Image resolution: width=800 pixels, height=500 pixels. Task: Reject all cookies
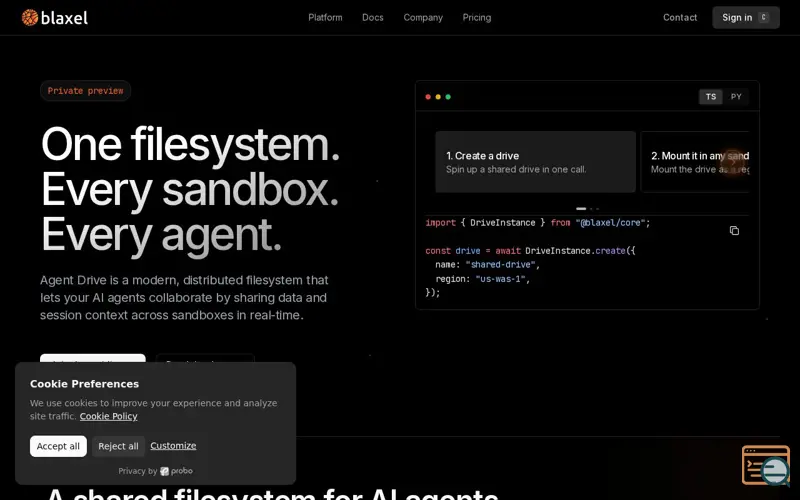point(118,446)
